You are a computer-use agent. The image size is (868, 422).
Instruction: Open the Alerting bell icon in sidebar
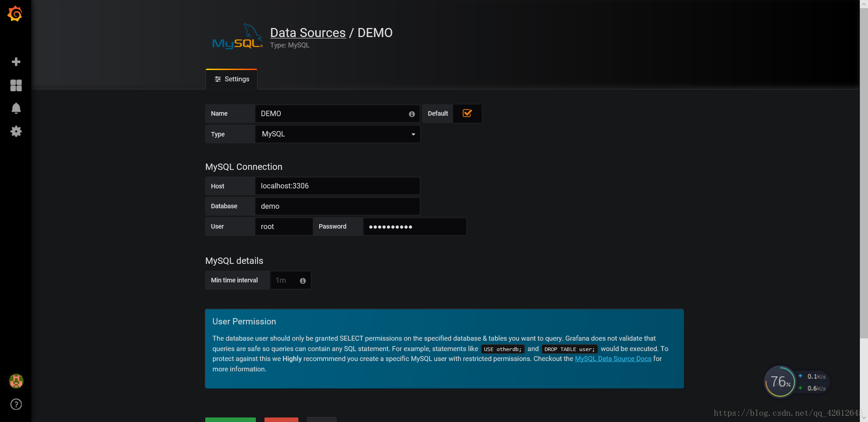coord(16,108)
